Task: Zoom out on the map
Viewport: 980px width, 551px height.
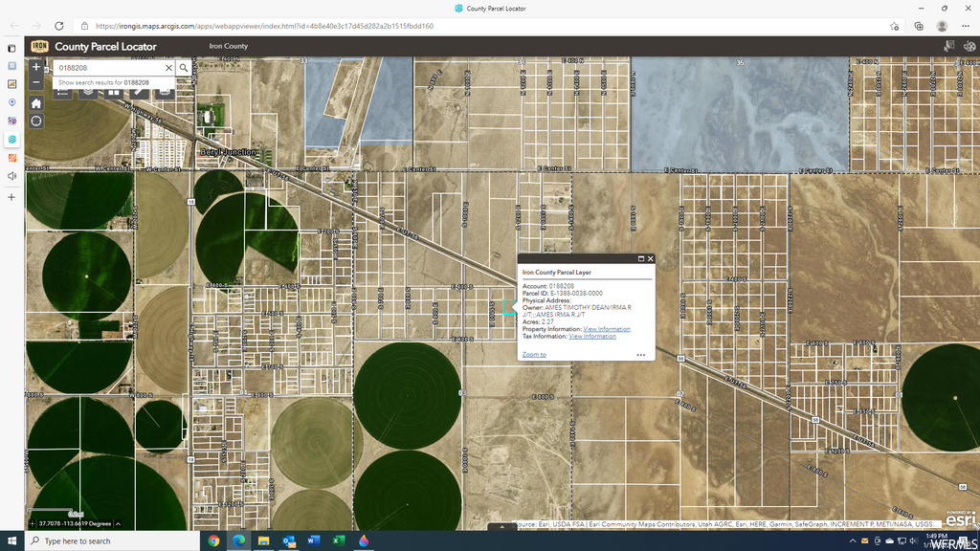Action: (x=35, y=82)
